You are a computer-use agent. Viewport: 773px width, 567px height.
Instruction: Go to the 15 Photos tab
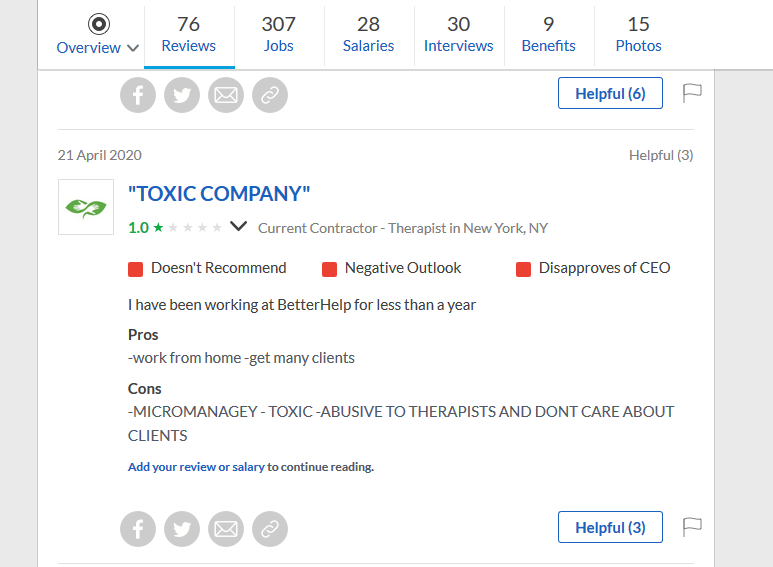pos(638,34)
